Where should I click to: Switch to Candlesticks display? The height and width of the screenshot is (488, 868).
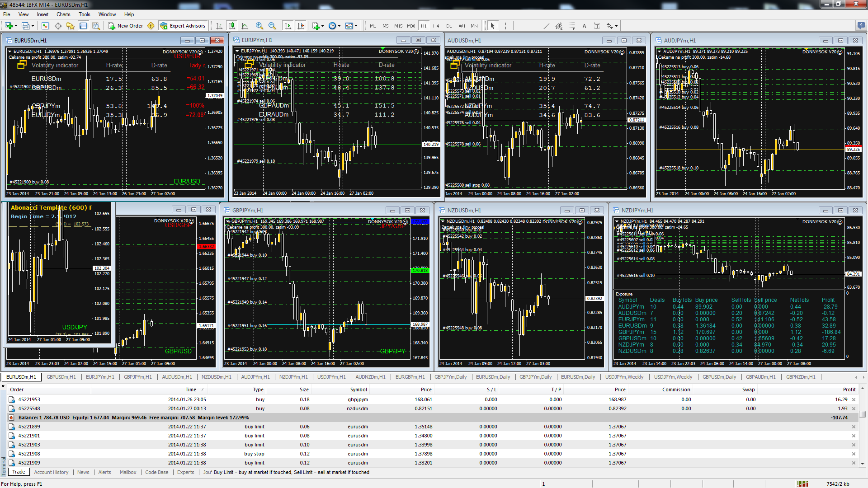tap(232, 26)
